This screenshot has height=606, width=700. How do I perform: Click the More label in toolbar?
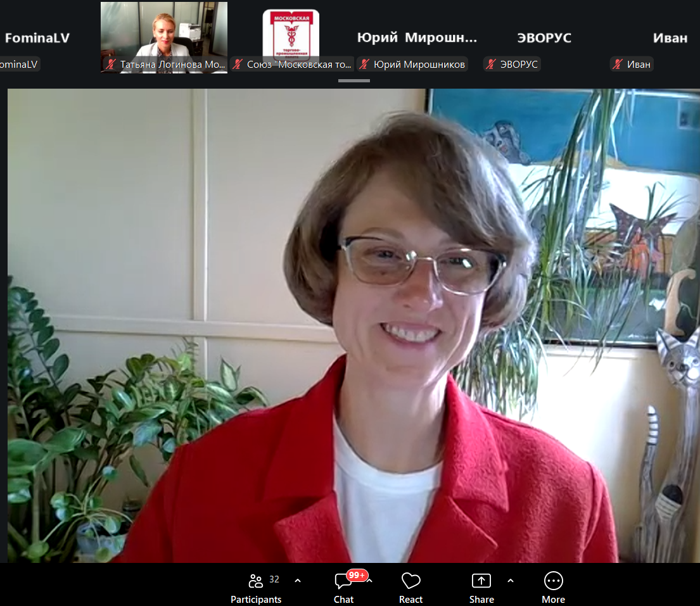[x=554, y=599]
